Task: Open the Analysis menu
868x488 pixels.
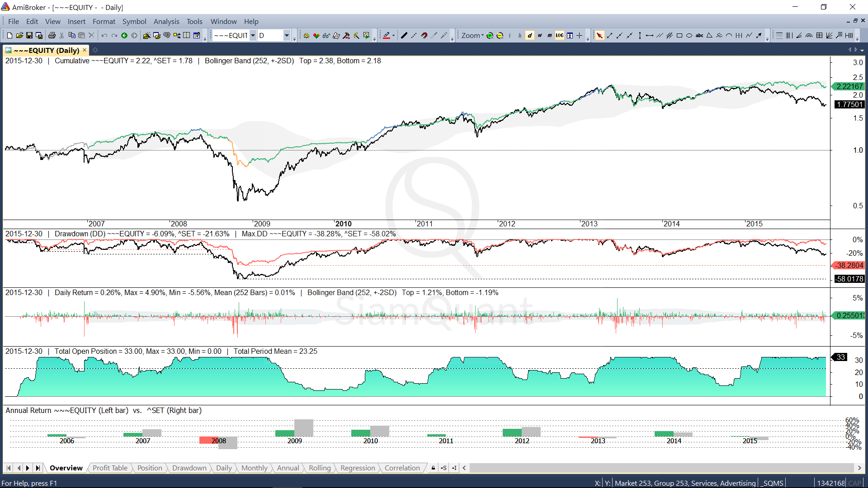Action: pos(166,21)
